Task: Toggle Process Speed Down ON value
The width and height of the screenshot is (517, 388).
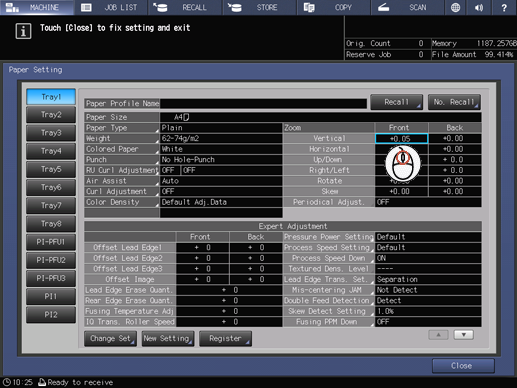Action: 428,258
